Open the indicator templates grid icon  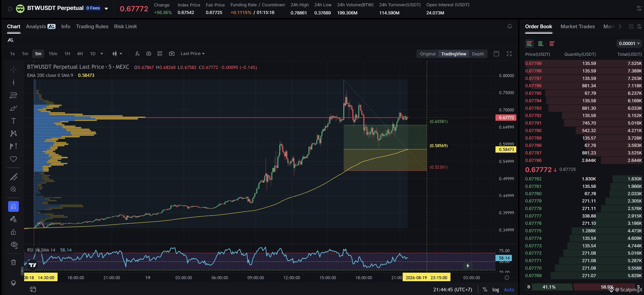click(160, 54)
